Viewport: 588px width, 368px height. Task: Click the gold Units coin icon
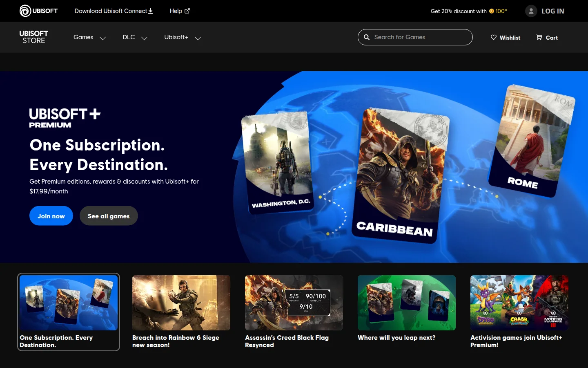click(492, 11)
